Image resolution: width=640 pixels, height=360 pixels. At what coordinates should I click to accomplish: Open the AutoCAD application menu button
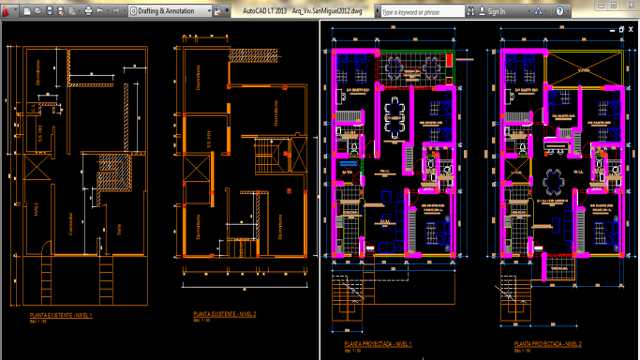tap(5, 12)
